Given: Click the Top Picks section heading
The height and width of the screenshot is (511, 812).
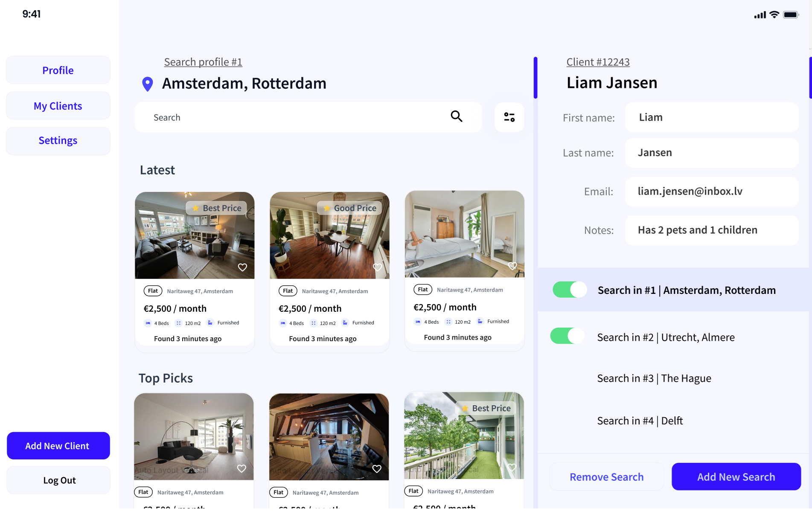Looking at the screenshot, I should pyautogui.click(x=166, y=378).
